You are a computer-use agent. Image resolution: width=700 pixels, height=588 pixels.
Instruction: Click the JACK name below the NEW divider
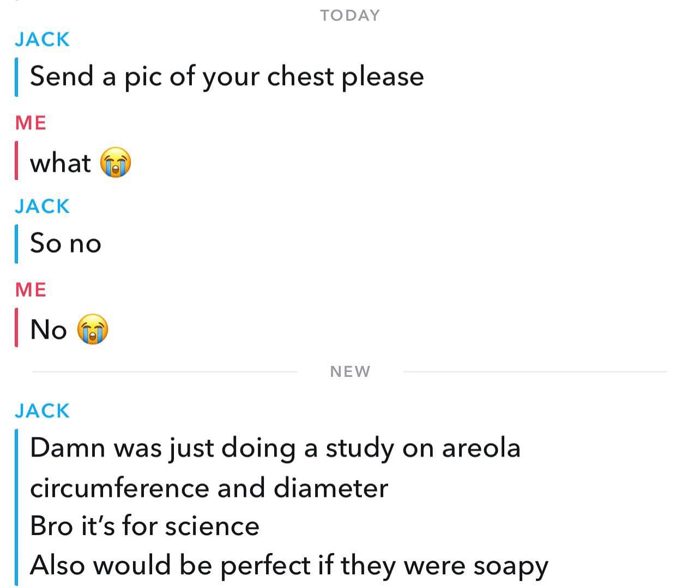pos(43,411)
